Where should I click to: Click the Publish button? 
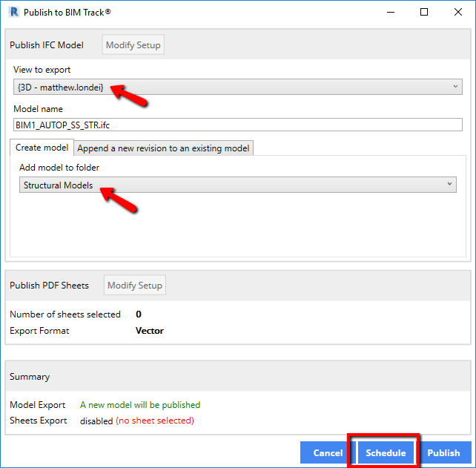[443, 453]
